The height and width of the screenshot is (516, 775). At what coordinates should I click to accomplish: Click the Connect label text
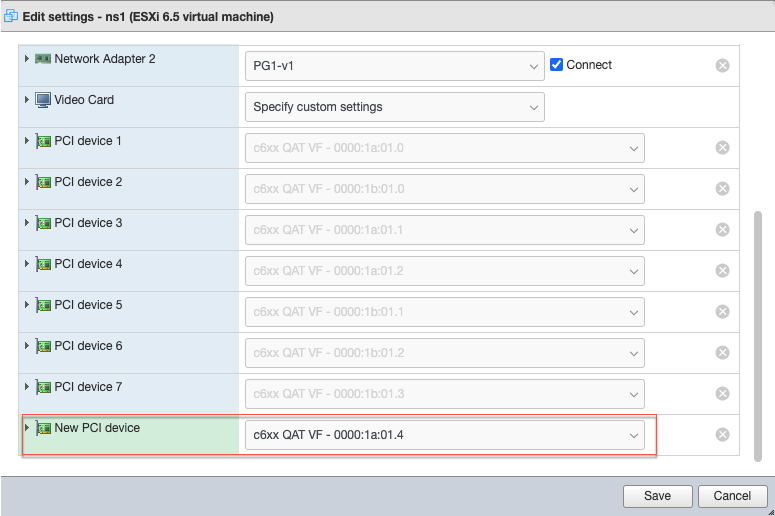pos(589,65)
